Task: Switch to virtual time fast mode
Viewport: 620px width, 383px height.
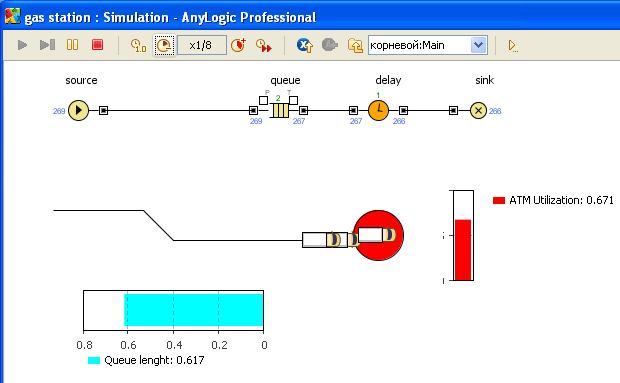Action: point(264,45)
